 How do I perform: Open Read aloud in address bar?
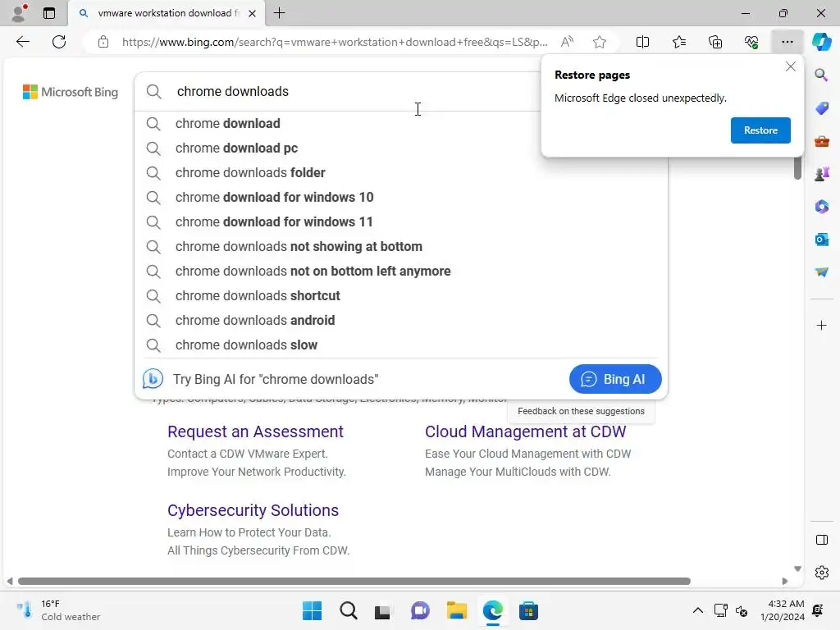[x=567, y=42]
